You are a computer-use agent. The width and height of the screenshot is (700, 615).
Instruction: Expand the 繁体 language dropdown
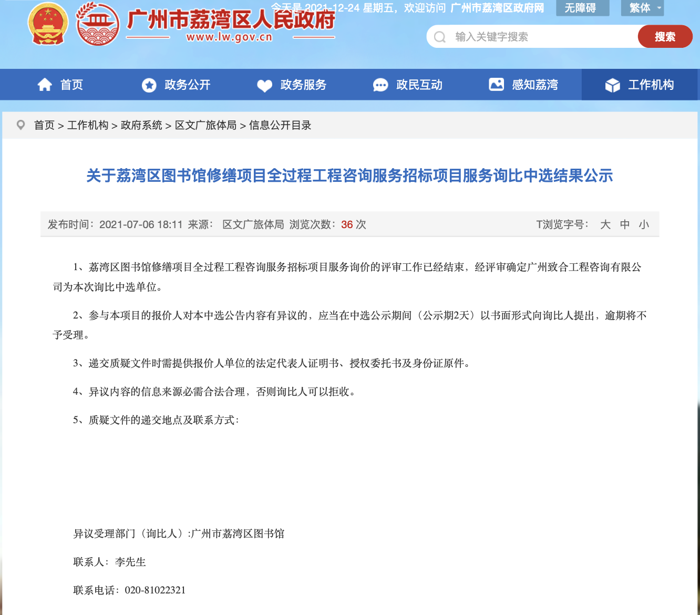pos(639,8)
